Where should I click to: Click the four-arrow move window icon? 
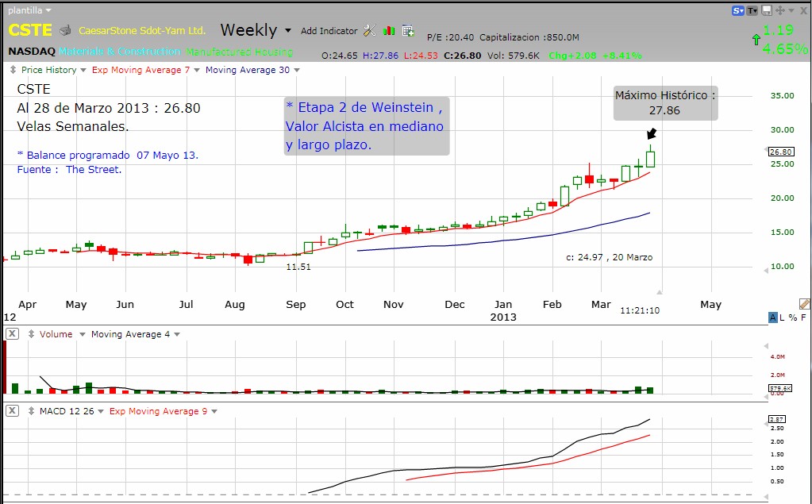[780, 10]
